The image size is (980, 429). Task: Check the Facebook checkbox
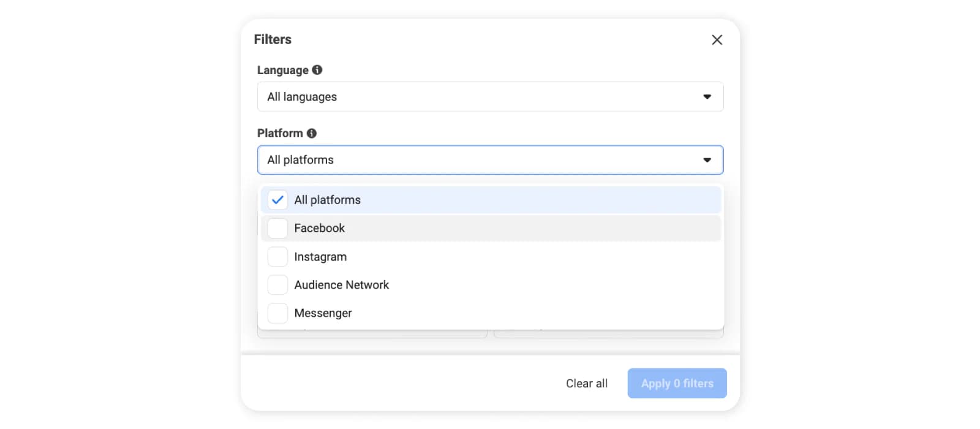277,228
